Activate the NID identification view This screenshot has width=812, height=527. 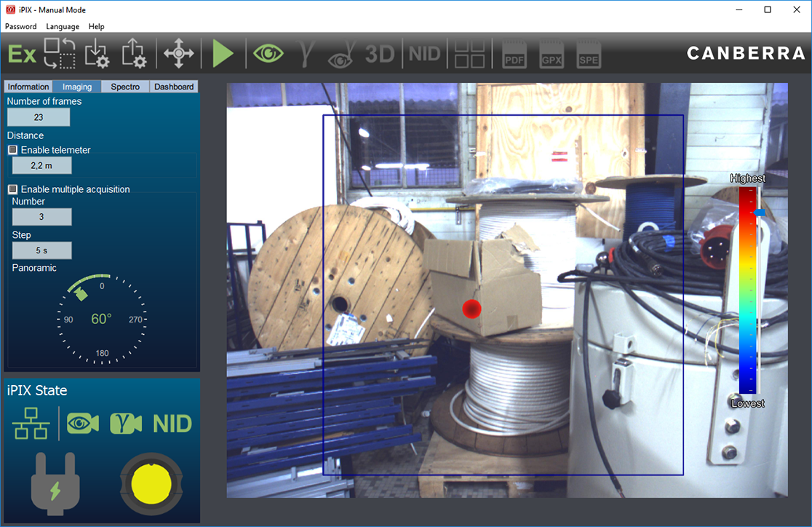pyautogui.click(x=424, y=52)
